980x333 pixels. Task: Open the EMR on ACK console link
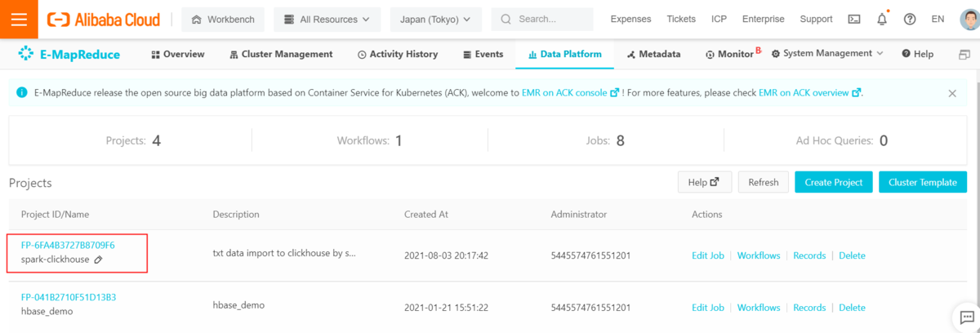coord(570,93)
